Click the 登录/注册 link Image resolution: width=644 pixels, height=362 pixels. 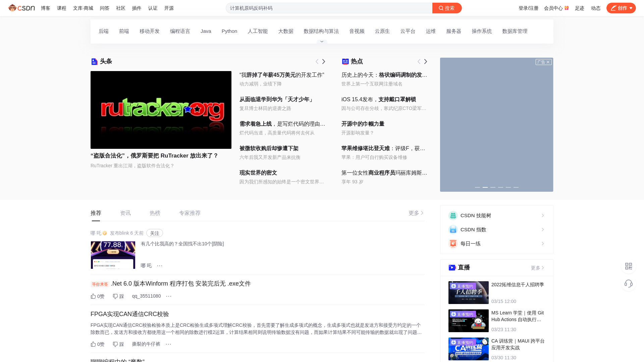[529, 8]
